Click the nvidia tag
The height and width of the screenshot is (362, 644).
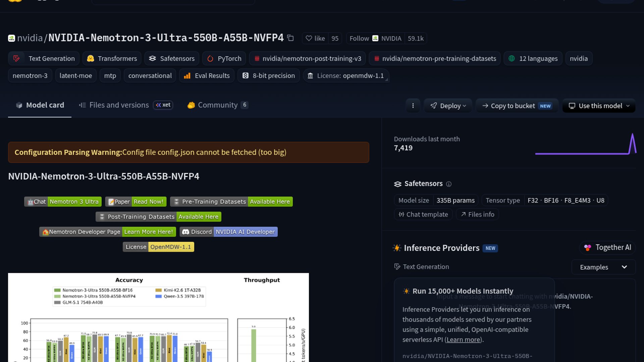tap(579, 58)
